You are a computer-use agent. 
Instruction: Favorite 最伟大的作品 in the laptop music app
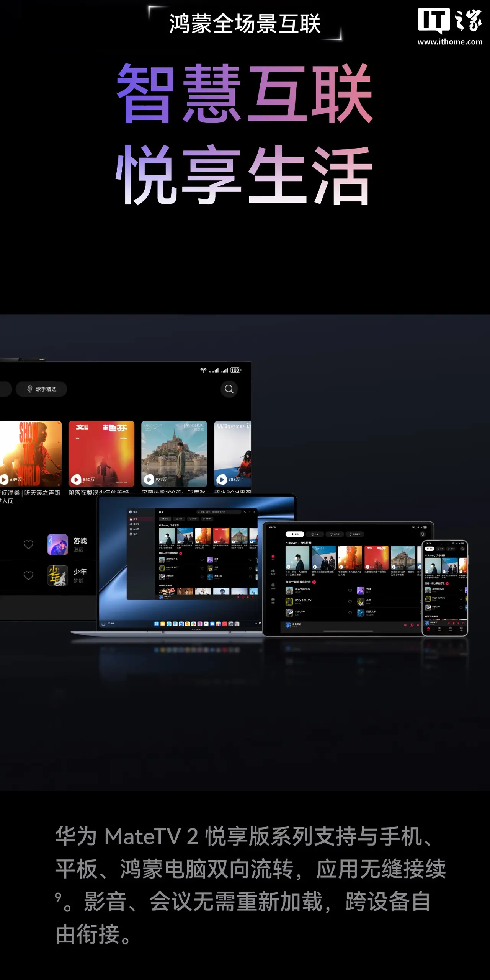(202, 560)
